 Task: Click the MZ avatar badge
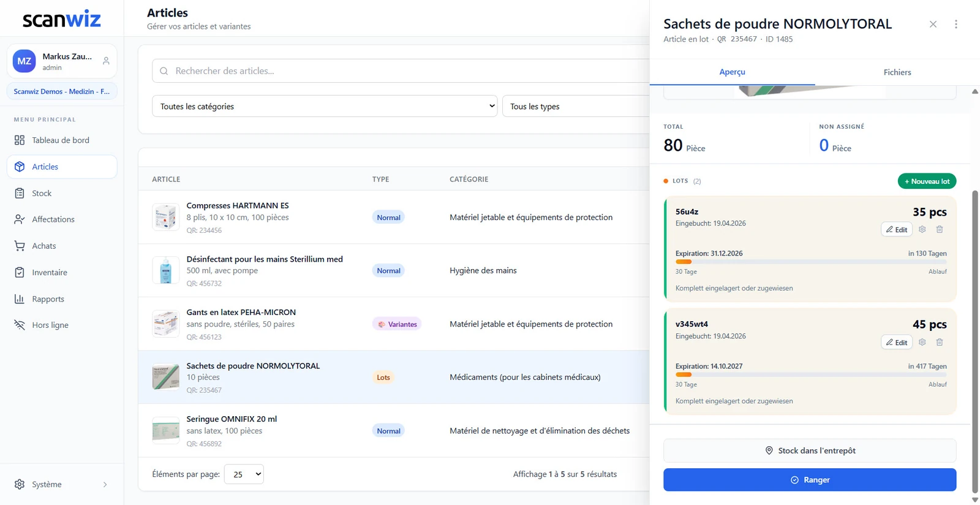point(24,61)
